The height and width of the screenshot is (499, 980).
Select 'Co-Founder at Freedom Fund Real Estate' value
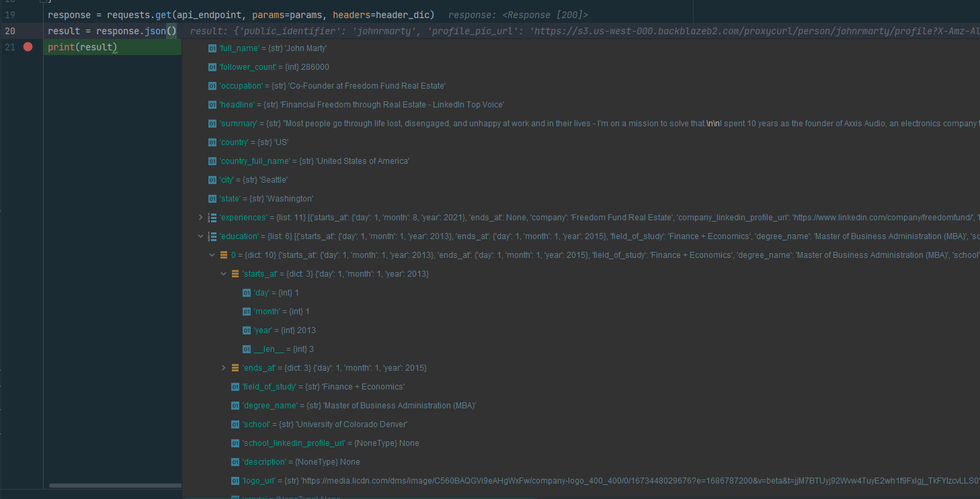click(x=366, y=86)
